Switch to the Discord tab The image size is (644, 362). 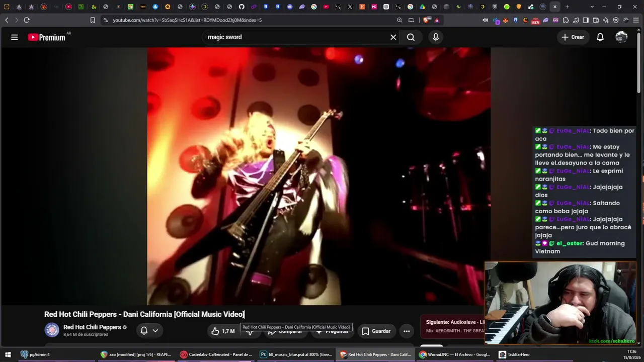[290, 7]
